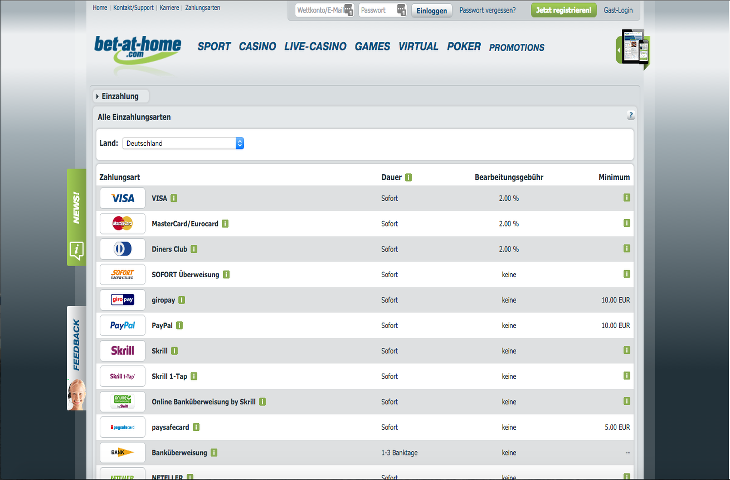This screenshot has width=730, height=480.
Task: Click Jetzt registrieren button
Action: [564, 10]
